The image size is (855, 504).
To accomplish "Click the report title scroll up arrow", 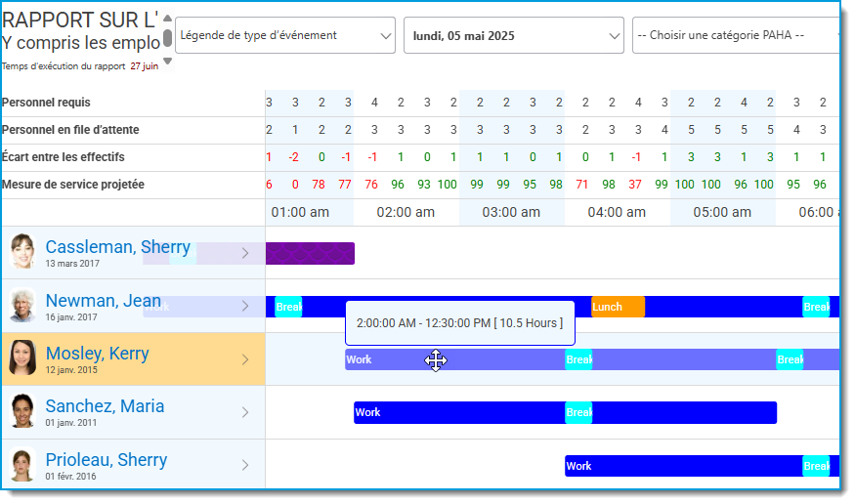I will click(168, 19).
